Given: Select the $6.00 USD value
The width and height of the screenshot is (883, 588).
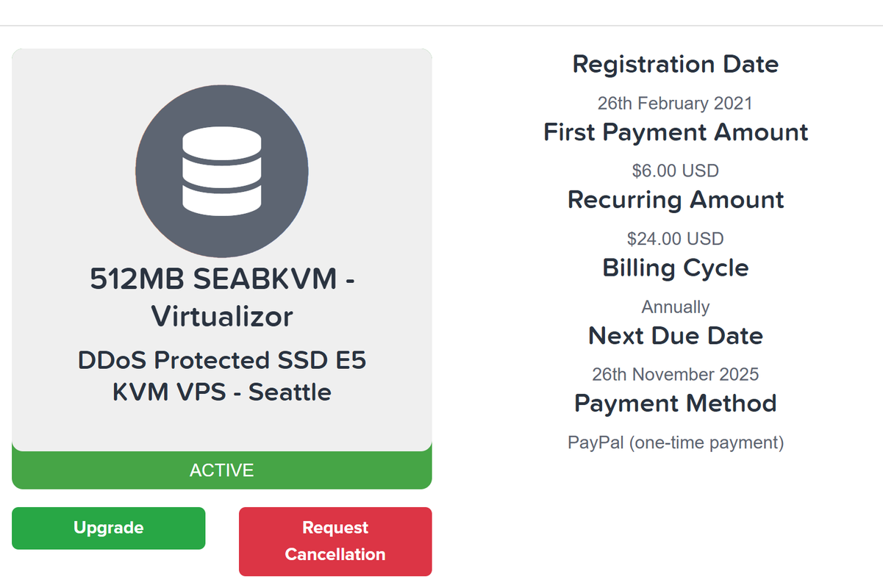Looking at the screenshot, I should pos(675,171).
